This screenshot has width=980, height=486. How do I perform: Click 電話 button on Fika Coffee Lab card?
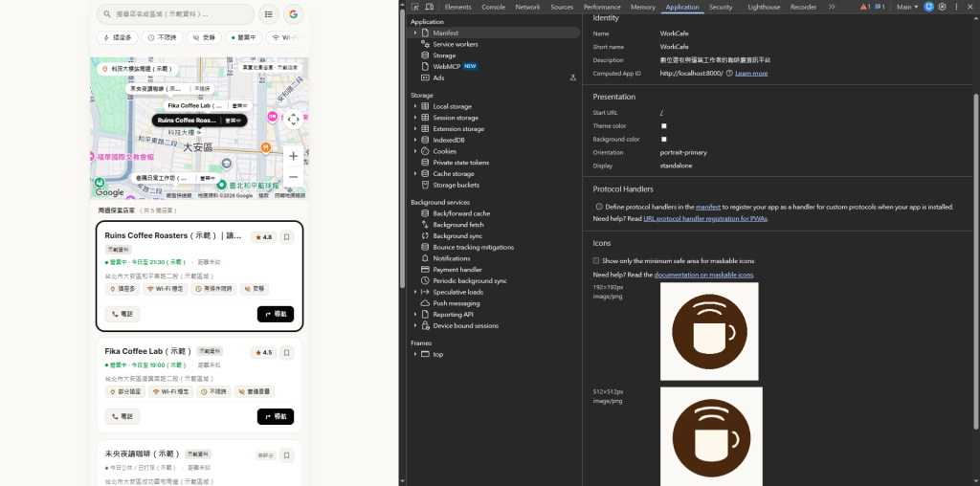click(x=122, y=417)
